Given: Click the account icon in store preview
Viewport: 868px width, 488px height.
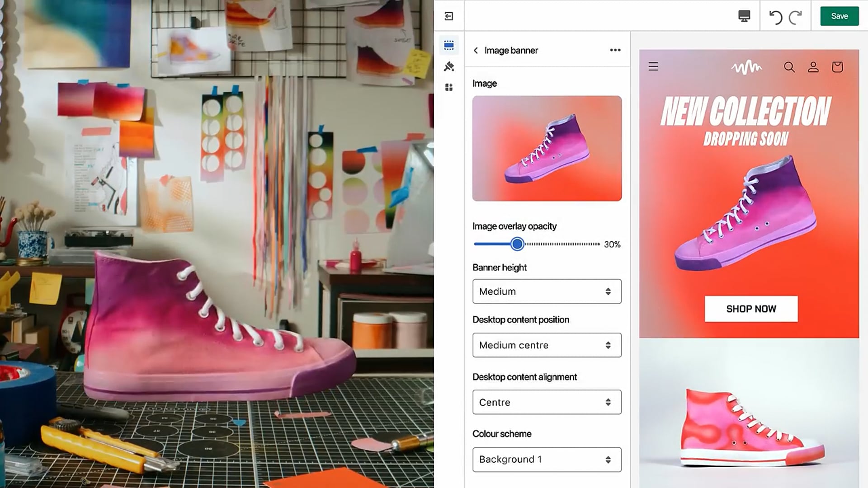Looking at the screenshot, I should (x=813, y=67).
